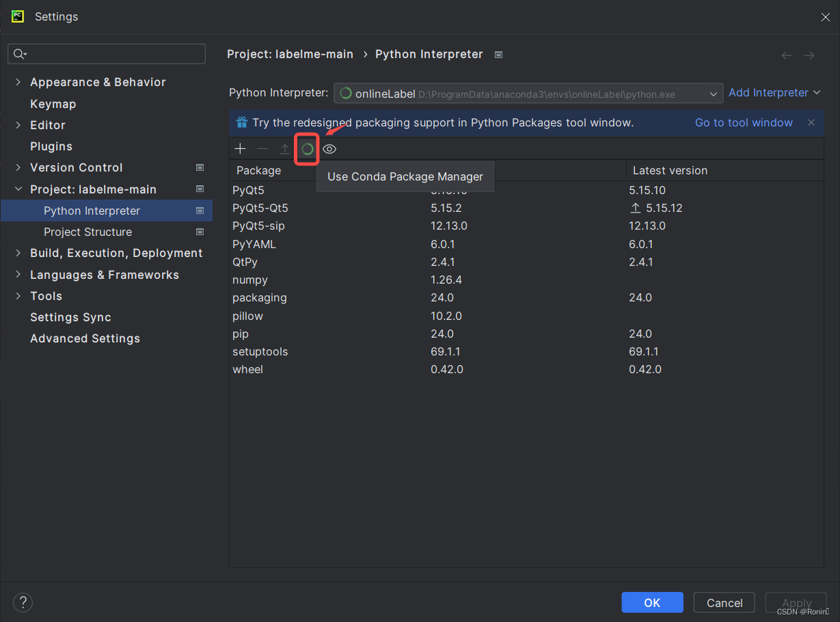Viewport: 840px width, 622px height.
Task: Navigate forward with the right arrow
Action: coord(809,55)
